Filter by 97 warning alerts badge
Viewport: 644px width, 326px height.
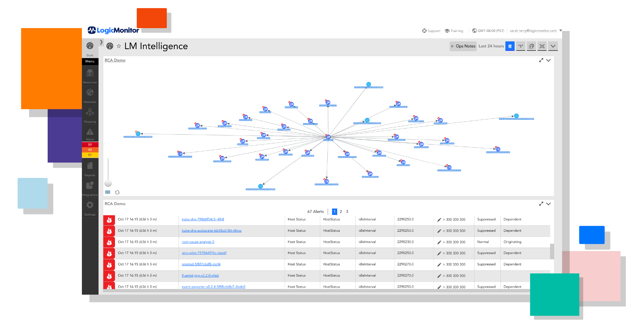click(x=90, y=155)
